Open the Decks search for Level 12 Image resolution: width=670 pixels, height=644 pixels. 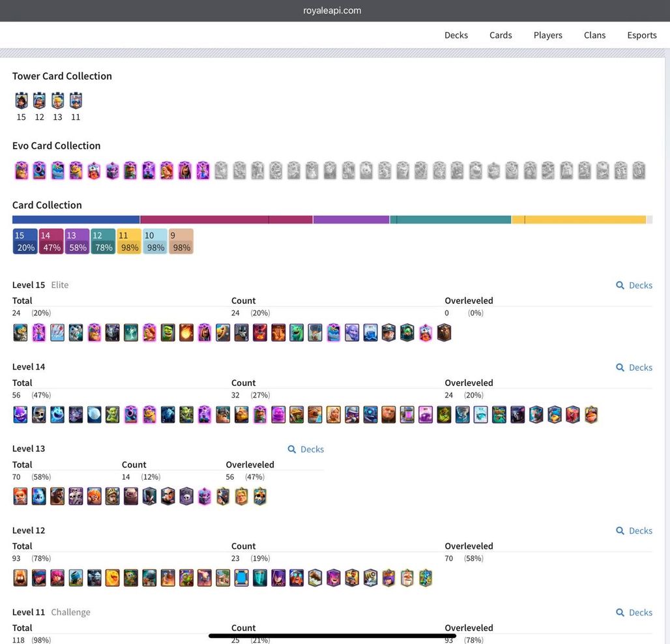coord(634,531)
